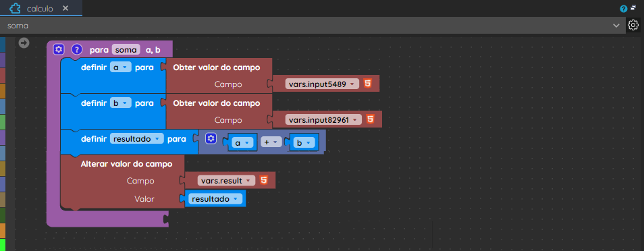Open the help icon at top right
This screenshot has width=644, height=251.
click(624, 9)
